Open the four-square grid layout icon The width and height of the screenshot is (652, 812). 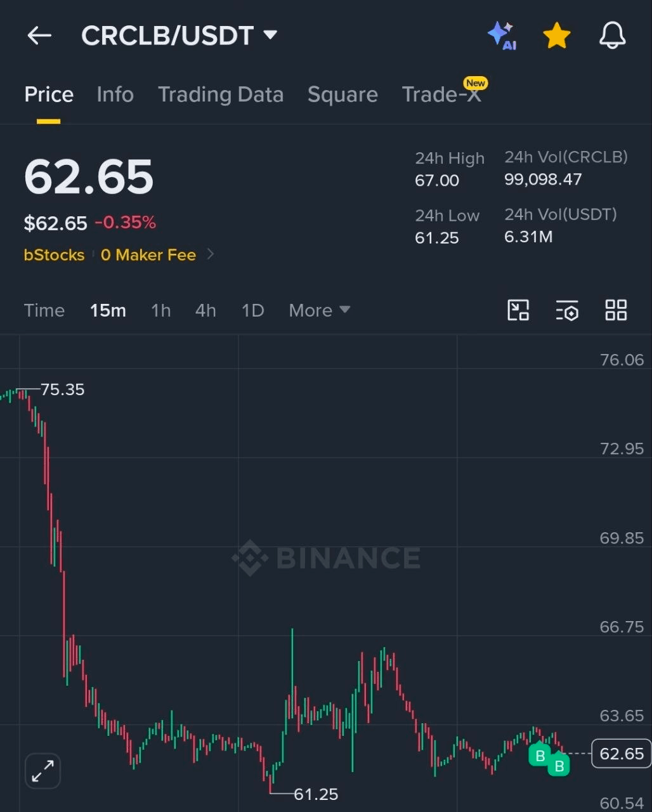point(616,310)
